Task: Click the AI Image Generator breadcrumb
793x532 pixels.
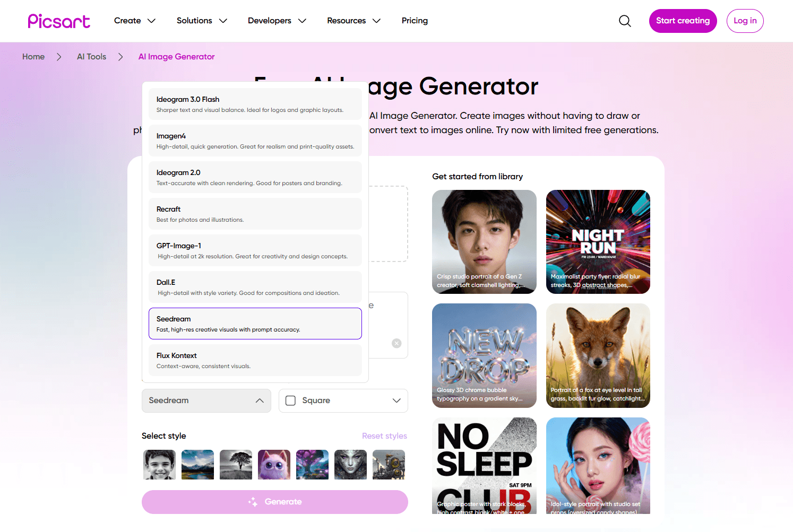Action: click(x=177, y=57)
